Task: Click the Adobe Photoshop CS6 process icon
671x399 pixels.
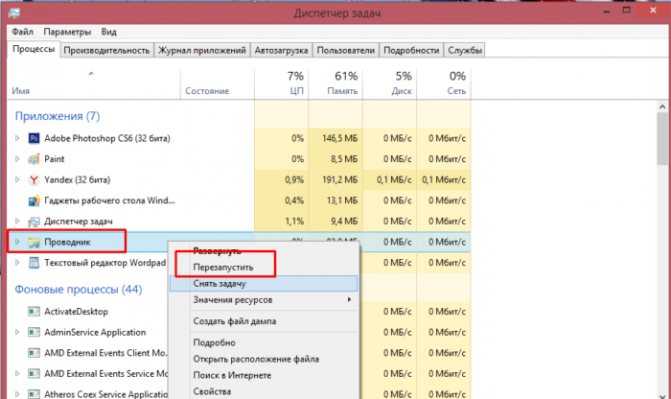Action: [34, 138]
